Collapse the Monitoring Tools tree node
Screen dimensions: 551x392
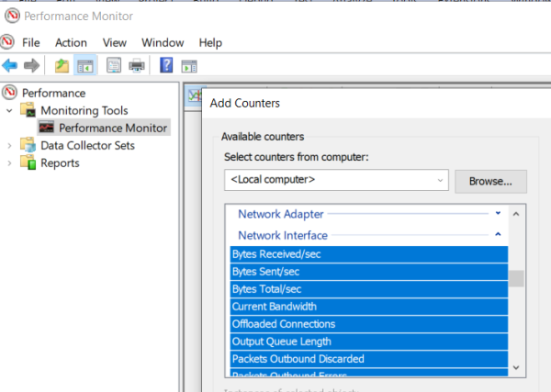click(9, 111)
